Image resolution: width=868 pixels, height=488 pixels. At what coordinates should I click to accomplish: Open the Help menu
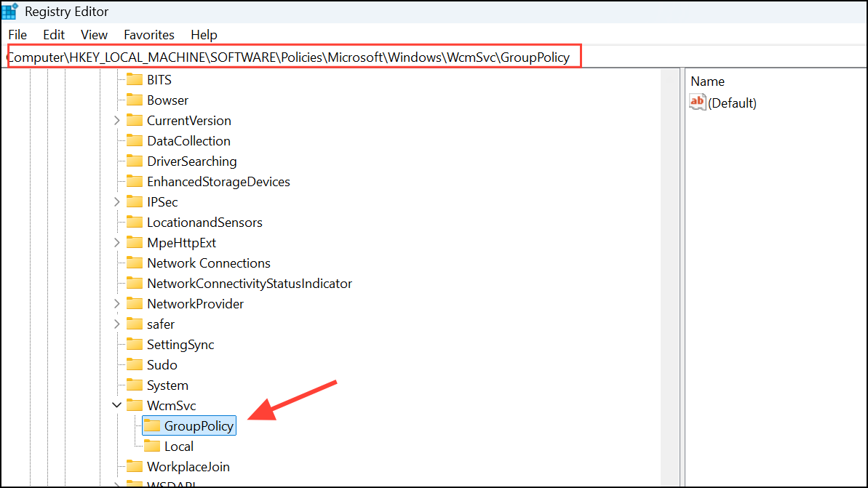click(x=204, y=35)
